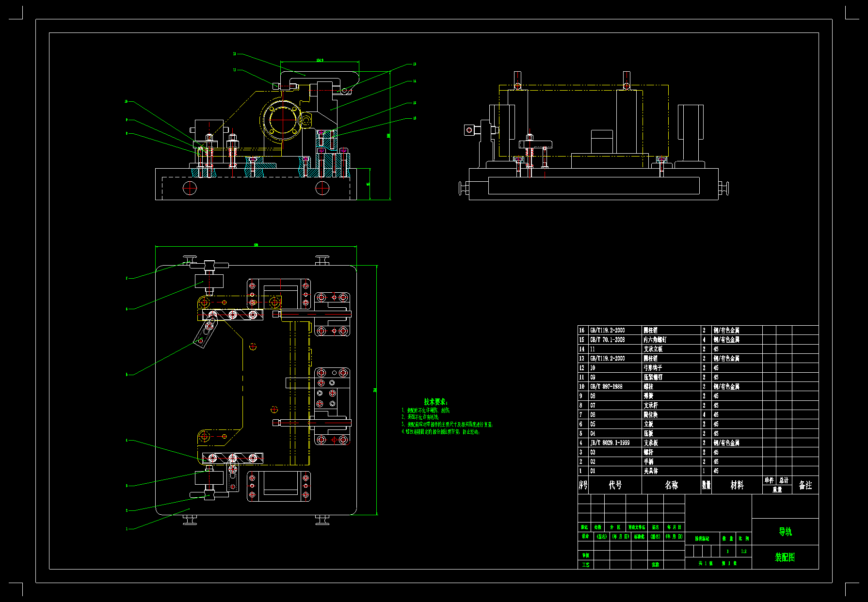868x602 pixels.
Task: Click the '单件' header cell
Action: point(769,480)
